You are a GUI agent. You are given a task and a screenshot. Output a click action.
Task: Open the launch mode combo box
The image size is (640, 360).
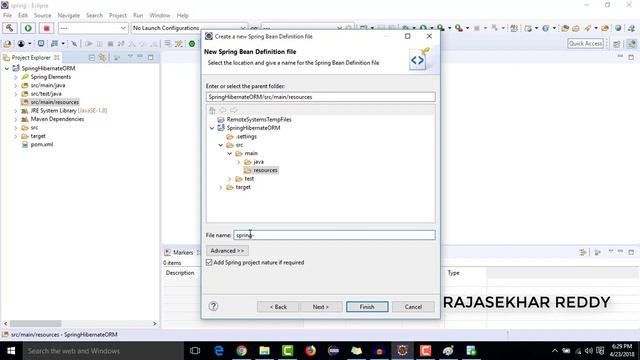(x=93, y=28)
